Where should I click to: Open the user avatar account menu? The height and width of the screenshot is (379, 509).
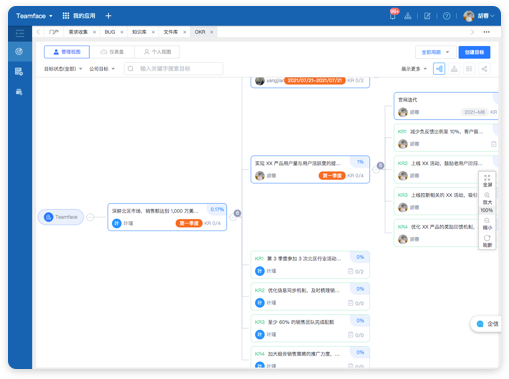pos(479,16)
